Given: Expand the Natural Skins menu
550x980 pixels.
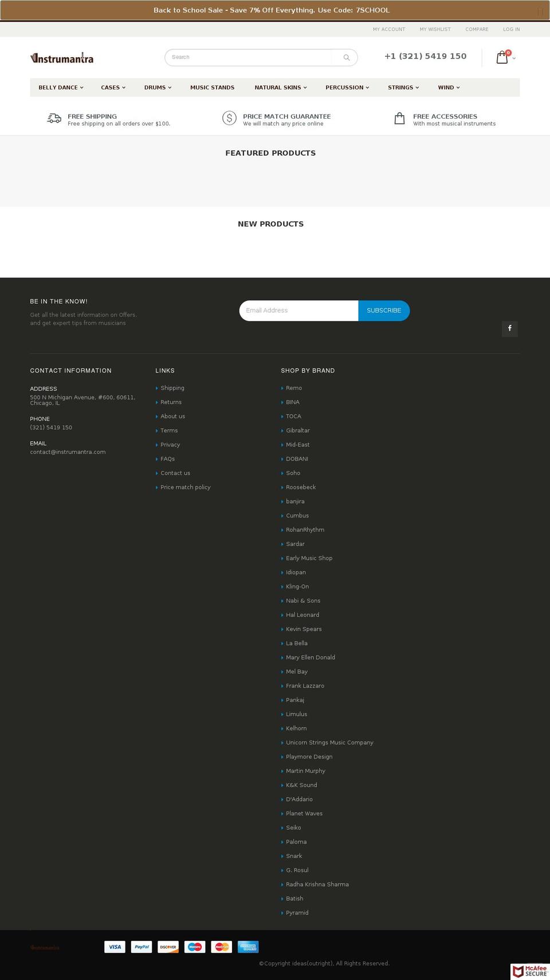Looking at the screenshot, I should coord(281,88).
